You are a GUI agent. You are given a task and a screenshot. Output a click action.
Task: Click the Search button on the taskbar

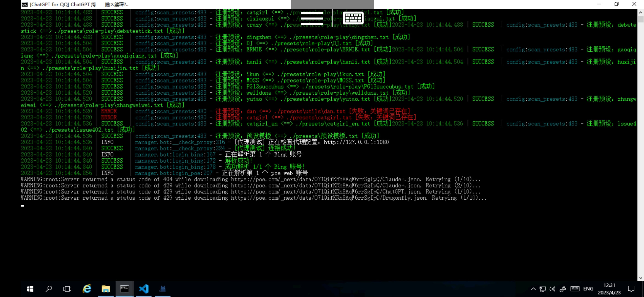(49, 289)
